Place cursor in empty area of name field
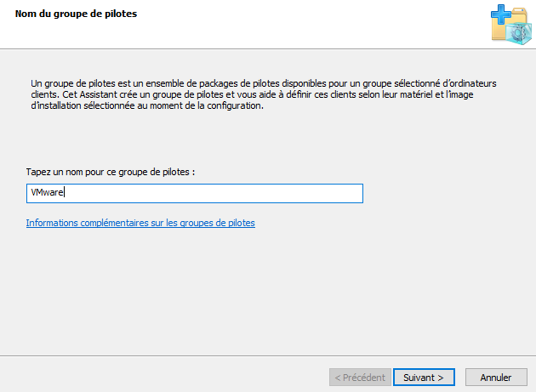This screenshot has height=392, width=536. (x=212, y=193)
